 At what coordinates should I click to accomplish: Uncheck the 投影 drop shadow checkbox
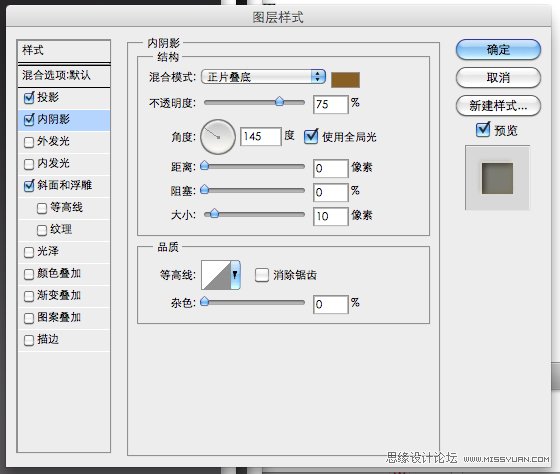29,98
